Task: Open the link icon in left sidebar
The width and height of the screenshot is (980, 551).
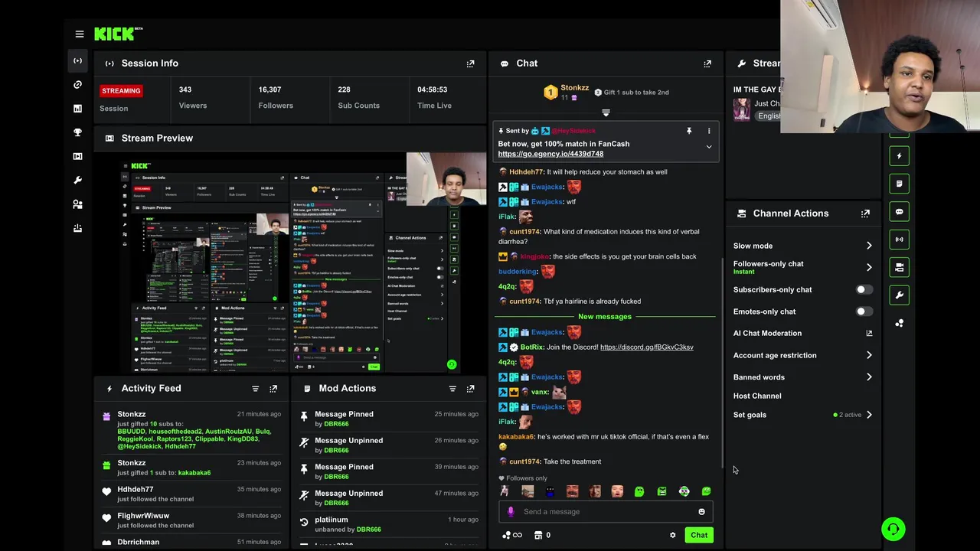Action: 77,85
